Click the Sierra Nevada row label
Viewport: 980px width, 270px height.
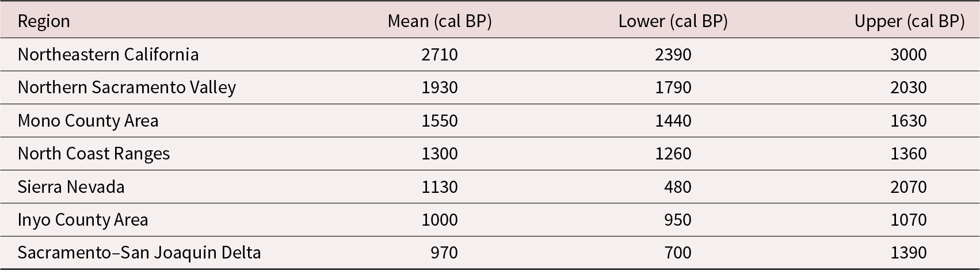pos(71,187)
